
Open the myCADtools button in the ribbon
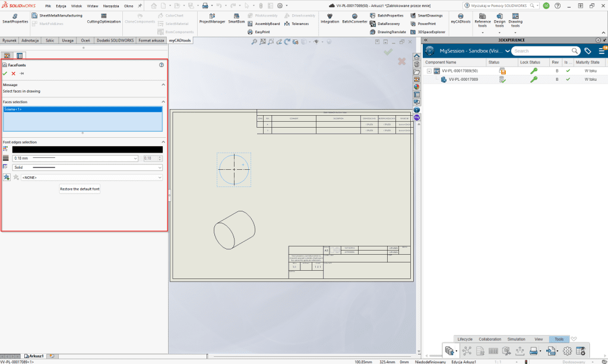(x=461, y=18)
